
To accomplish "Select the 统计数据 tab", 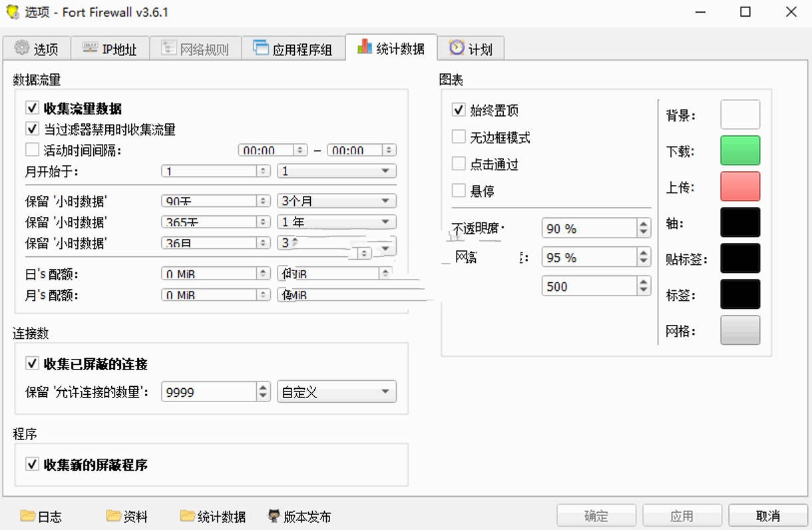I will coord(391,47).
